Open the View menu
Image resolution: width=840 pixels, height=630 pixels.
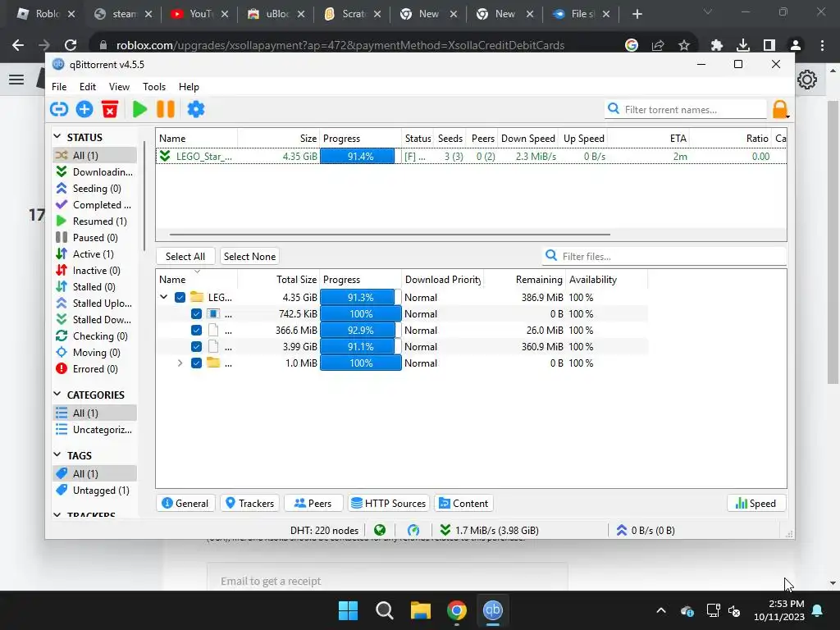[119, 87]
